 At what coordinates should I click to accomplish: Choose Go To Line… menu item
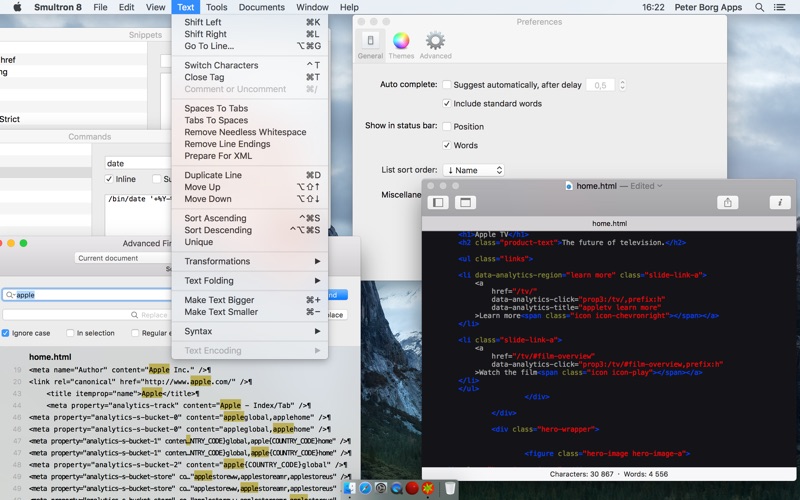250,46
